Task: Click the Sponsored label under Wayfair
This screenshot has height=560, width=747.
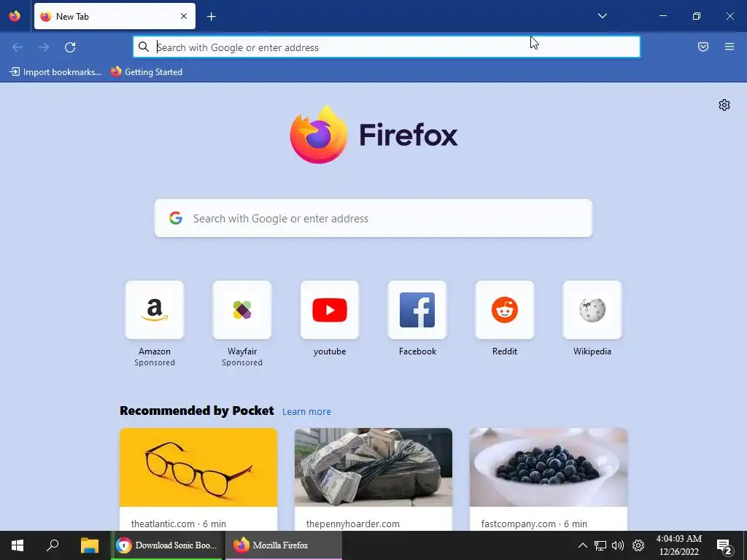Action: 242,362
